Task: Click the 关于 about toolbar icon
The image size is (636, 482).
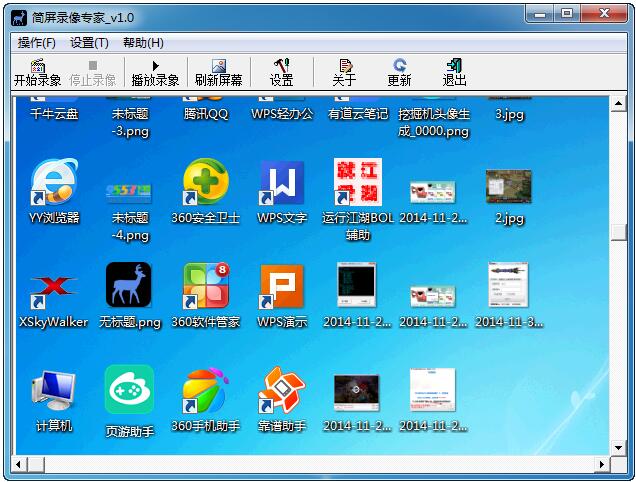Action: click(344, 72)
